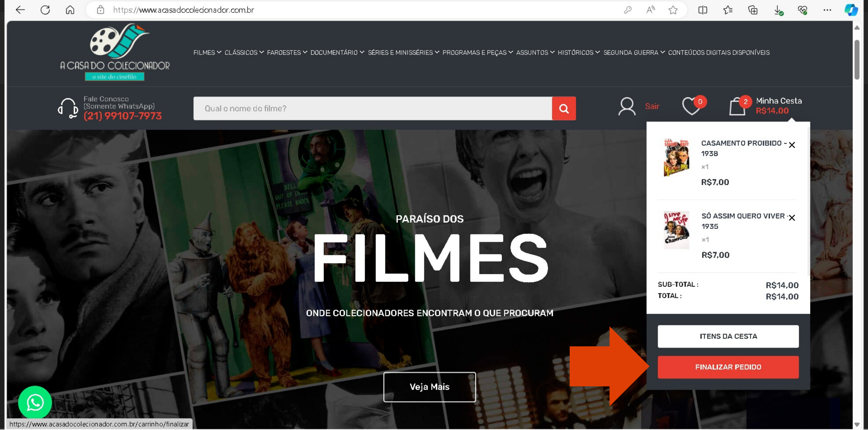Viewport: 868px width, 430px height.
Task: Remove Casamento Proibido from basket
Action: pyautogui.click(x=792, y=145)
